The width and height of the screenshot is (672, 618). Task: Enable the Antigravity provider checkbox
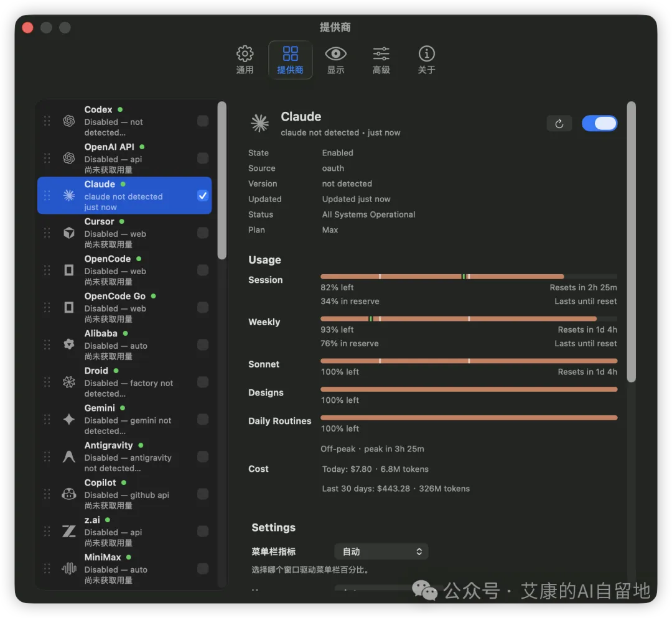(203, 456)
